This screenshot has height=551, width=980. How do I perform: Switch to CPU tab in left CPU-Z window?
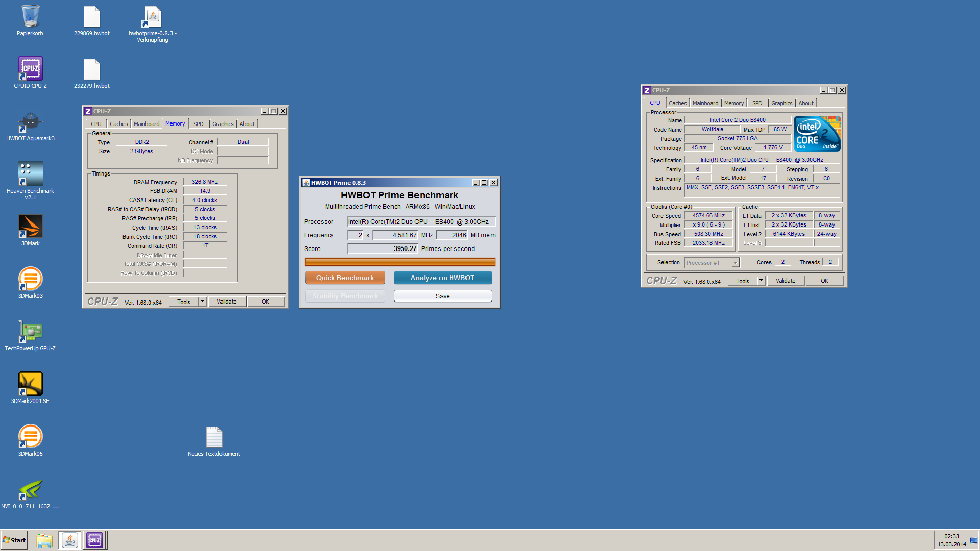(x=96, y=124)
